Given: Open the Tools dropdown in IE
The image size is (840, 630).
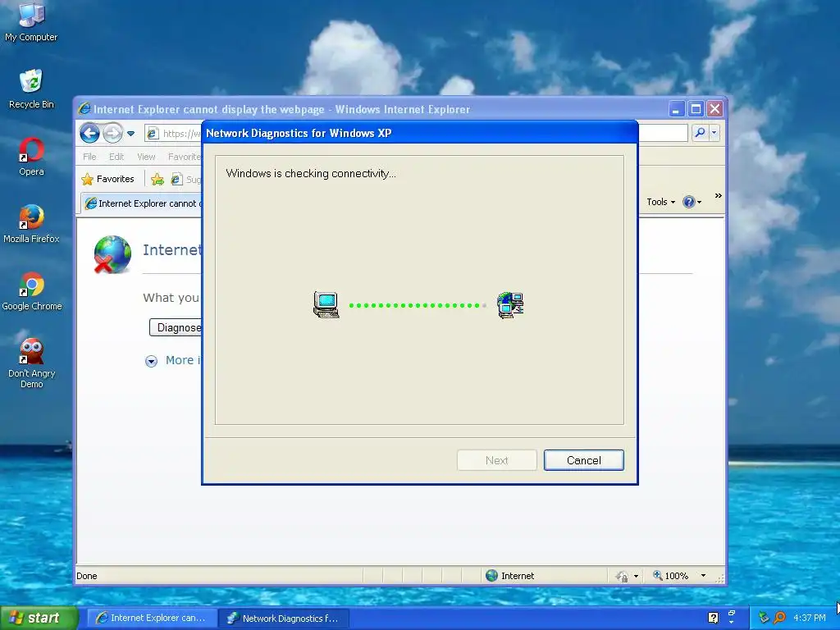Looking at the screenshot, I should [660, 202].
